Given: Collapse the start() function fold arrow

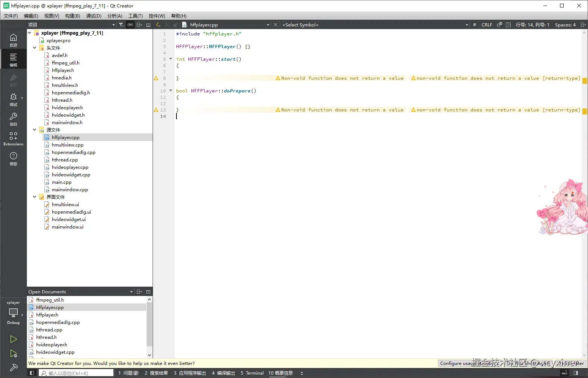Looking at the screenshot, I should pyautogui.click(x=171, y=59).
